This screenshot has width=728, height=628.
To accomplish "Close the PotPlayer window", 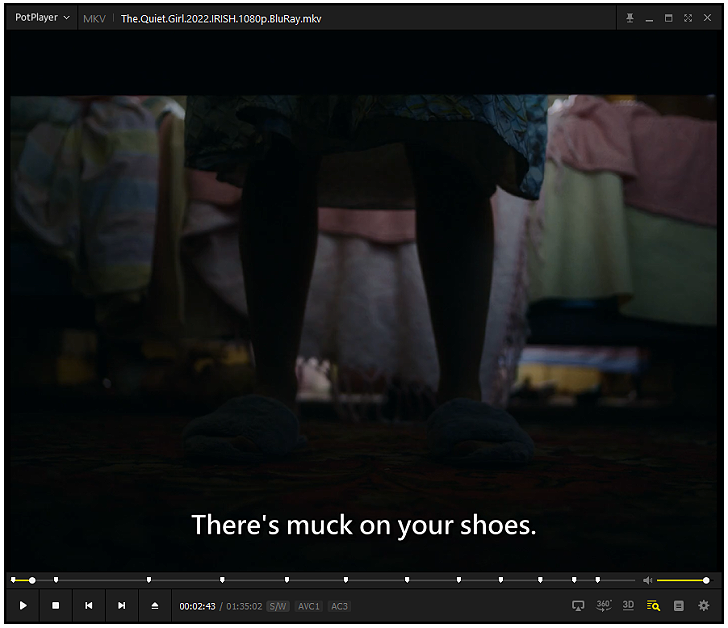I will 707,18.
